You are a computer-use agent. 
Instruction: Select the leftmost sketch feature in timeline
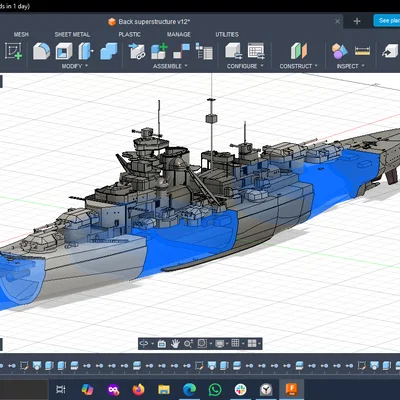pyautogui.click(x=24, y=366)
